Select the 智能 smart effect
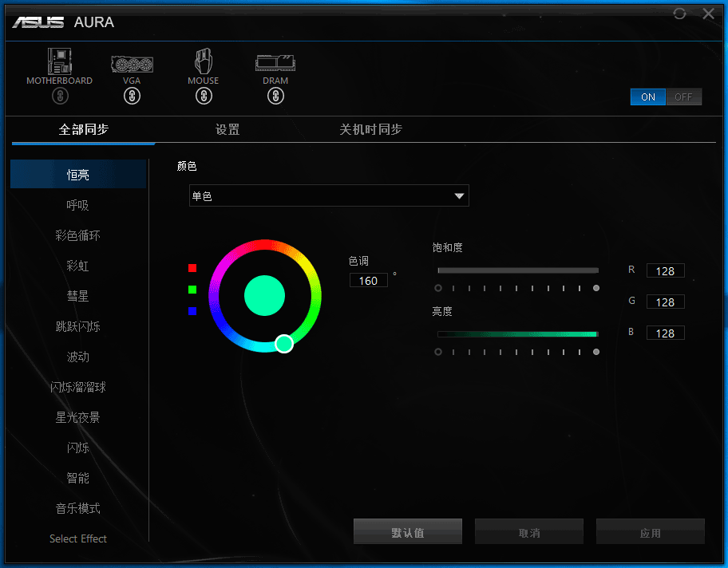The height and width of the screenshot is (568, 728). point(78,478)
